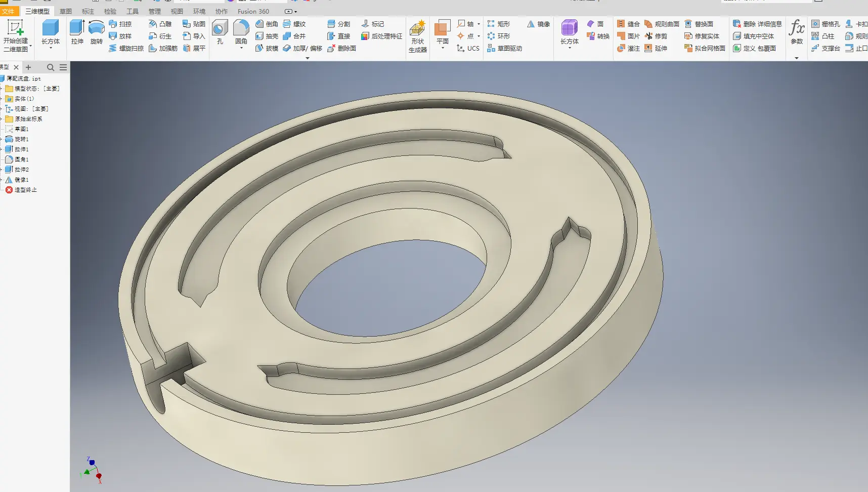Open fx 参数 (Parameters) dialog
The width and height of the screenshot is (868, 492).
click(x=797, y=32)
